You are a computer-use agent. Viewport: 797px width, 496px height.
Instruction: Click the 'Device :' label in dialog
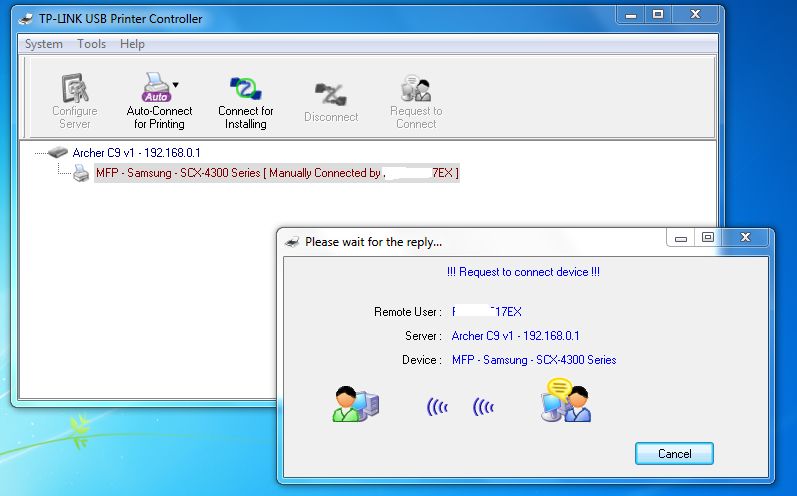pos(421,360)
